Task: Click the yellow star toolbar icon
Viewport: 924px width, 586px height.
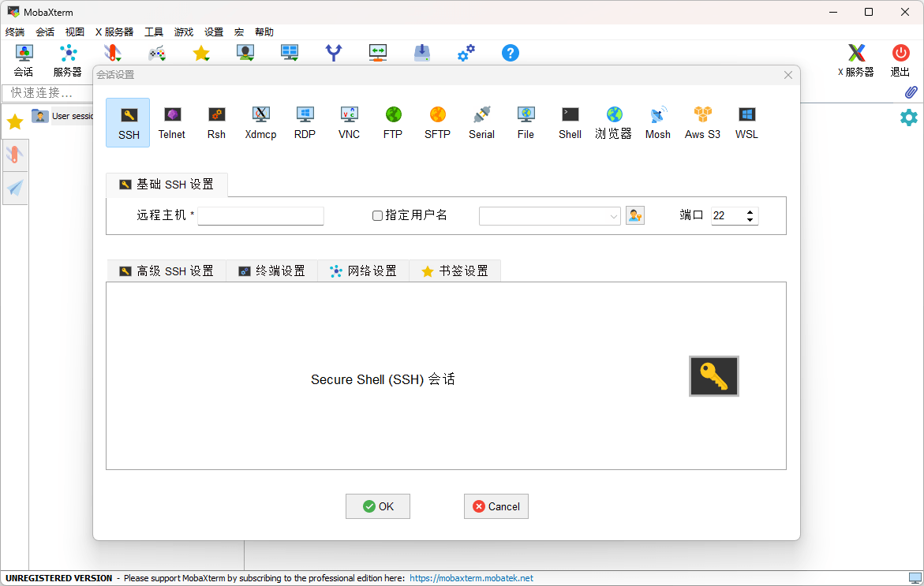Action: coord(201,54)
